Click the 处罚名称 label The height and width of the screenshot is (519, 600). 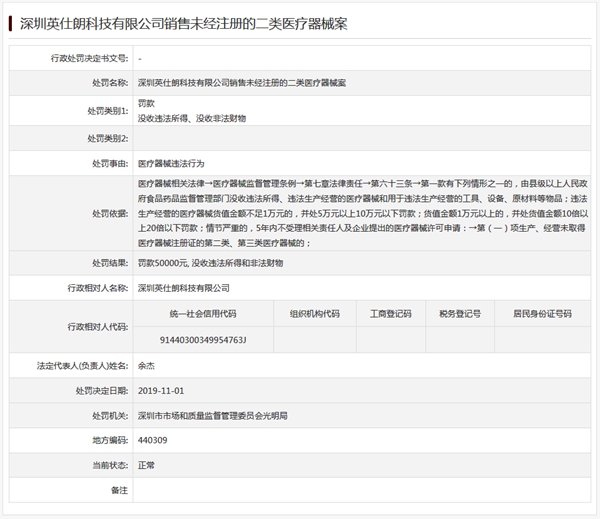pyautogui.click(x=110, y=83)
